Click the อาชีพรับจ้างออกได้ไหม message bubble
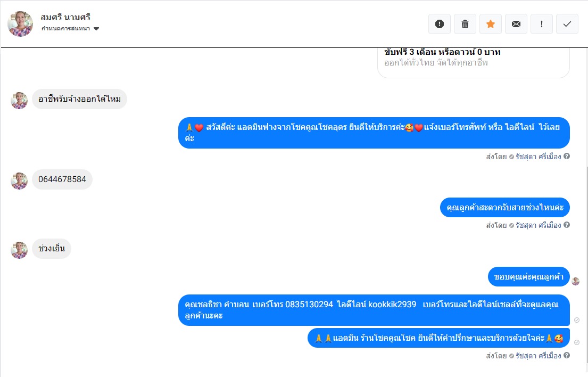The width and height of the screenshot is (588, 377). pos(79,99)
